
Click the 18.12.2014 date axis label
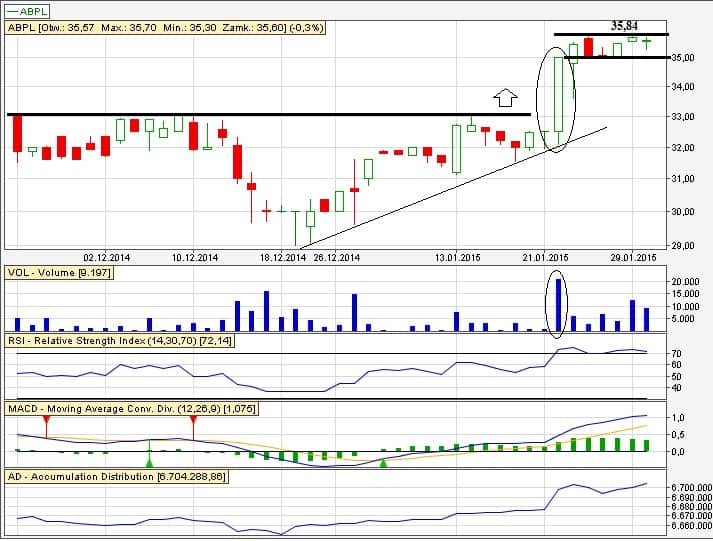pos(281,257)
